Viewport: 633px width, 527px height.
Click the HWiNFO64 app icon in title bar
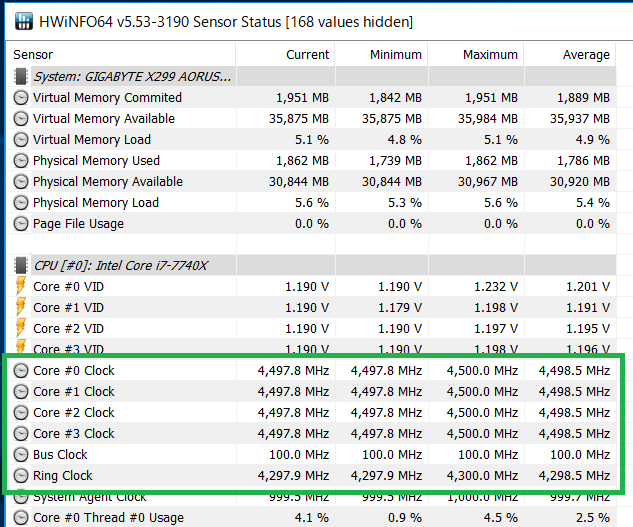click(x=23, y=21)
